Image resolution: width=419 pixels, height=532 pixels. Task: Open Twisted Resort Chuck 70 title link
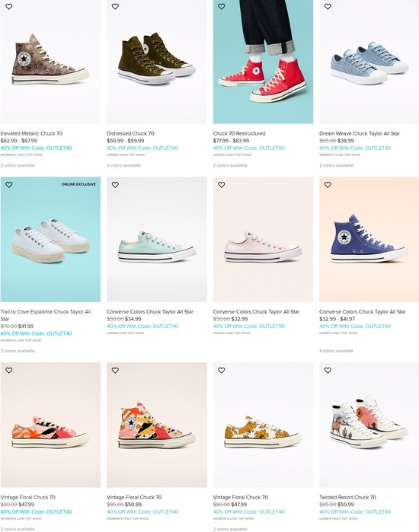coord(347,497)
